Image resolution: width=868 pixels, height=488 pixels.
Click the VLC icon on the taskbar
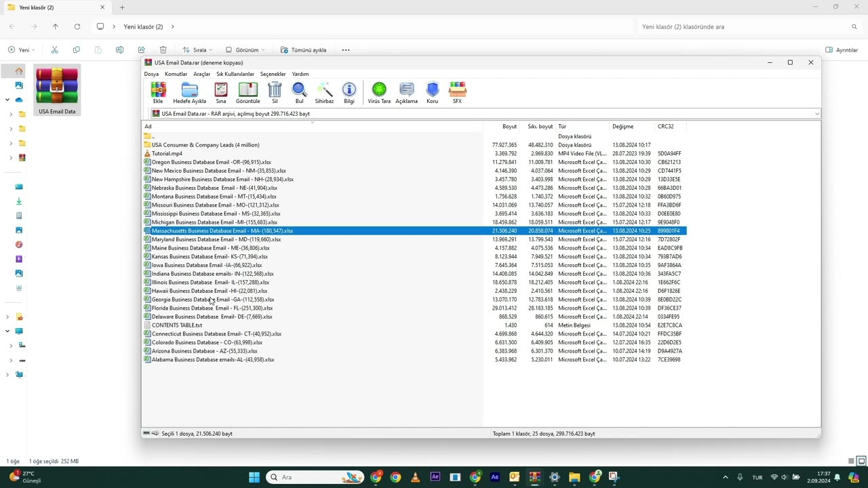pyautogui.click(x=415, y=477)
